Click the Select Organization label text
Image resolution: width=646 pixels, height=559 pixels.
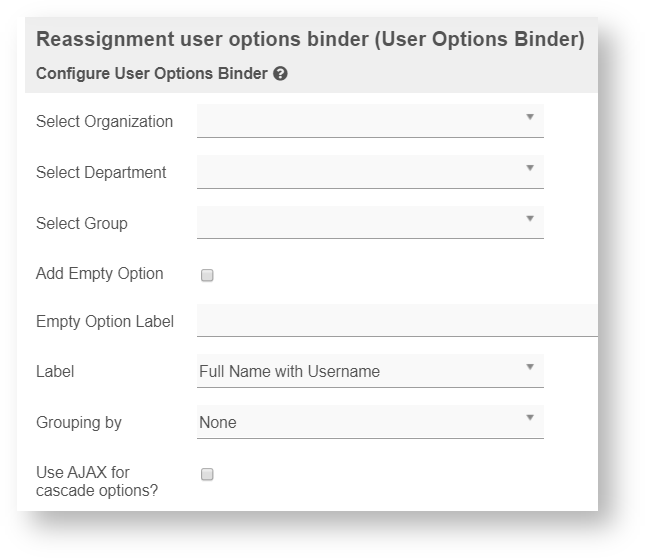click(x=104, y=122)
